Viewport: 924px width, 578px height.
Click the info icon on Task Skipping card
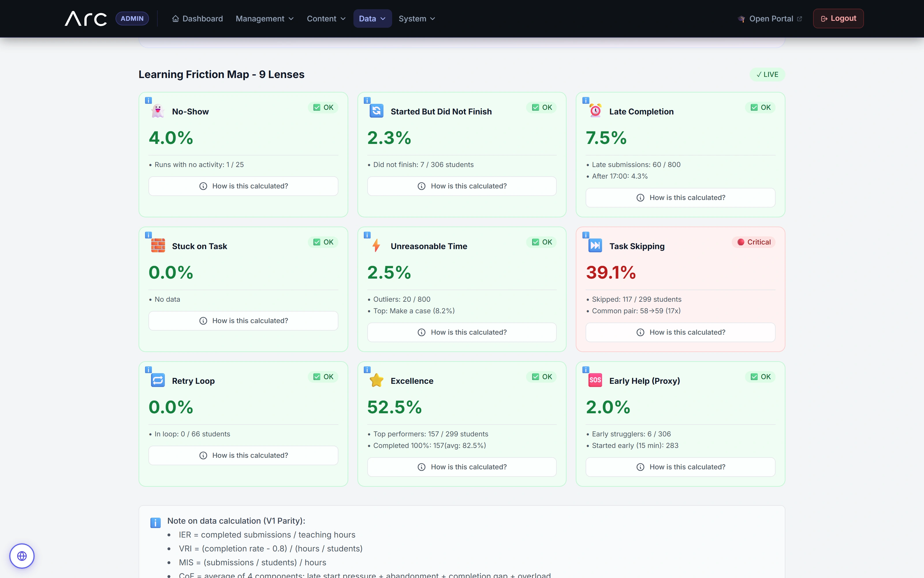point(586,235)
